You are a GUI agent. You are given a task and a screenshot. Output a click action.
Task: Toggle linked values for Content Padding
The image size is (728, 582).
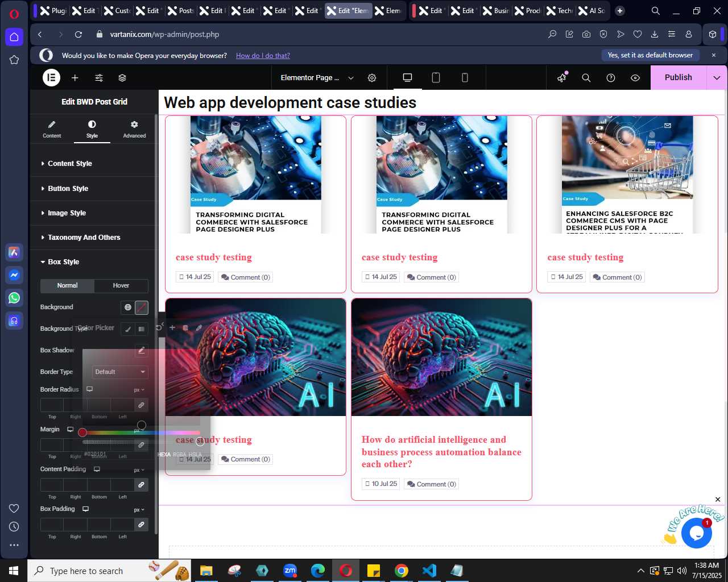pos(141,485)
